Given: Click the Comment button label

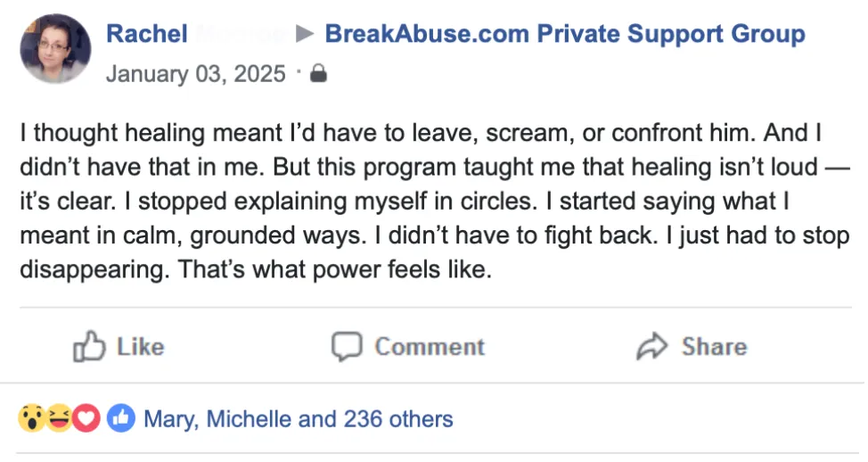Looking at the screenshot, I should click(430, 347).
